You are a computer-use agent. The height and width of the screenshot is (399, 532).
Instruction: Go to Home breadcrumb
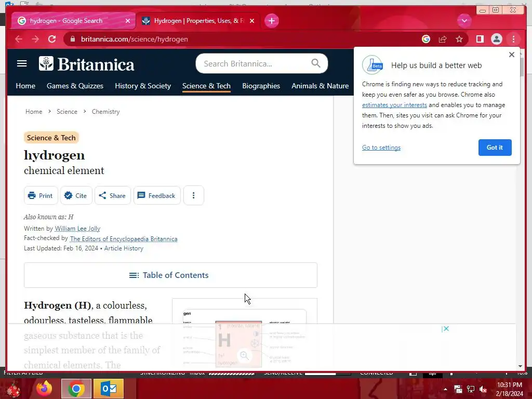(x=34, y=112)
